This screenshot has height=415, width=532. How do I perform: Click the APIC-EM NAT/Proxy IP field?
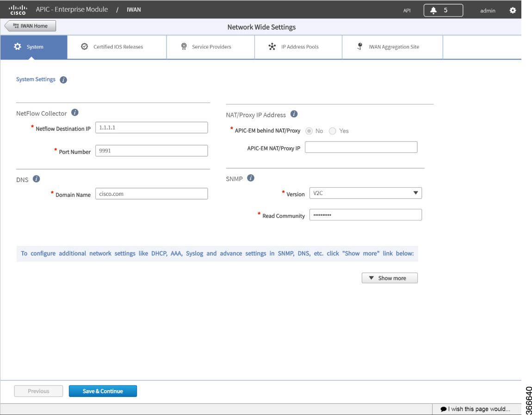pos(361,147)
